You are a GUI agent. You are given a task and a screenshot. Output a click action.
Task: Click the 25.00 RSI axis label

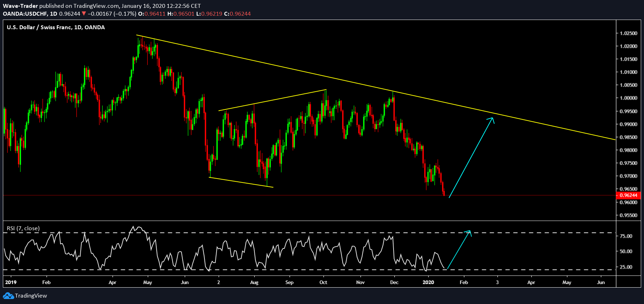[x=626, y=267]
